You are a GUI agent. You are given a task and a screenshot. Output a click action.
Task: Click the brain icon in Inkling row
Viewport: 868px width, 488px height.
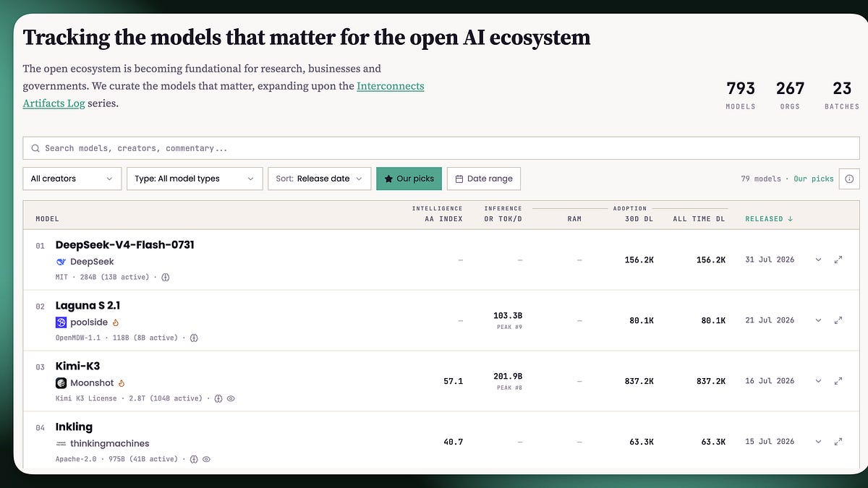(x=194, y=459)
